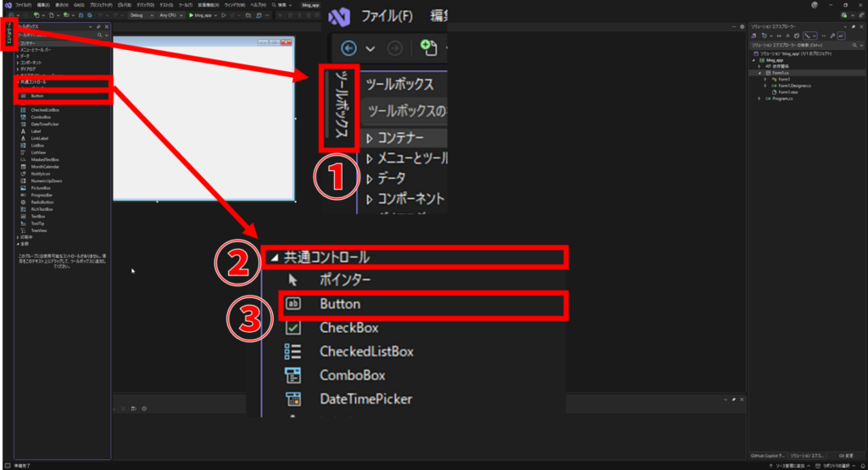Click the toolbox search magnifier icon
This screenshot has width=868, height=470.
(100, 35)
